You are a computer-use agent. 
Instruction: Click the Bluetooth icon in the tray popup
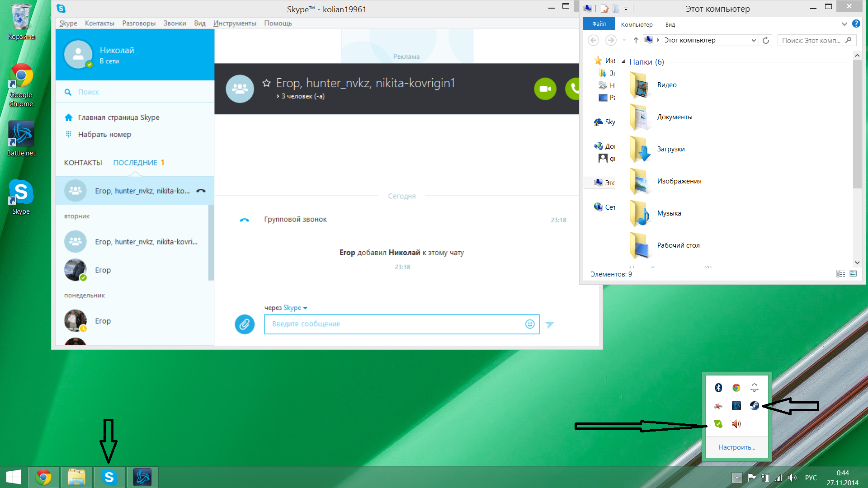(718, 388)
